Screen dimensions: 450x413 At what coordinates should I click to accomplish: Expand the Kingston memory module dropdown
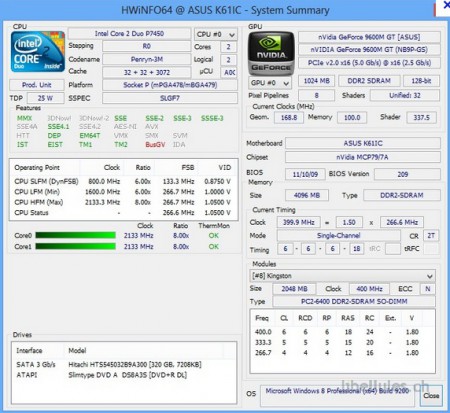coord(342,276)
